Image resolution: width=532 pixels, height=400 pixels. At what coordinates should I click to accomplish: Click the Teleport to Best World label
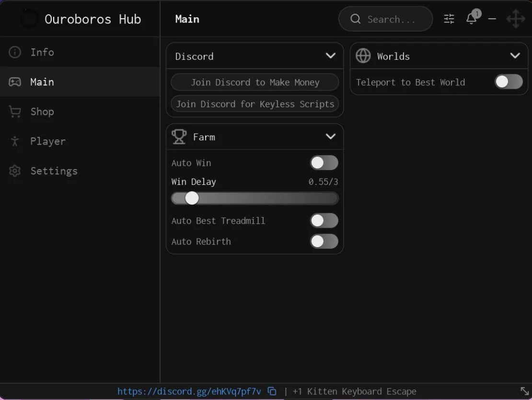pyautogui.click(x=411, y=82)
